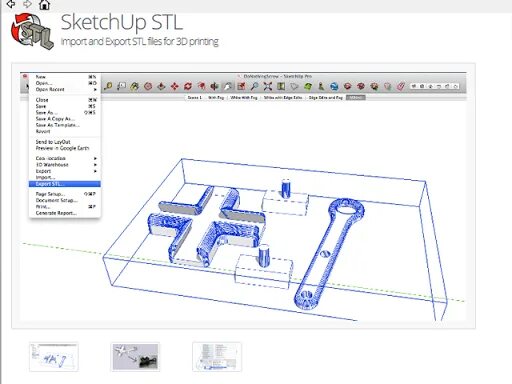Expand the Export submenu
512x384 pixels.
[65, 171]
